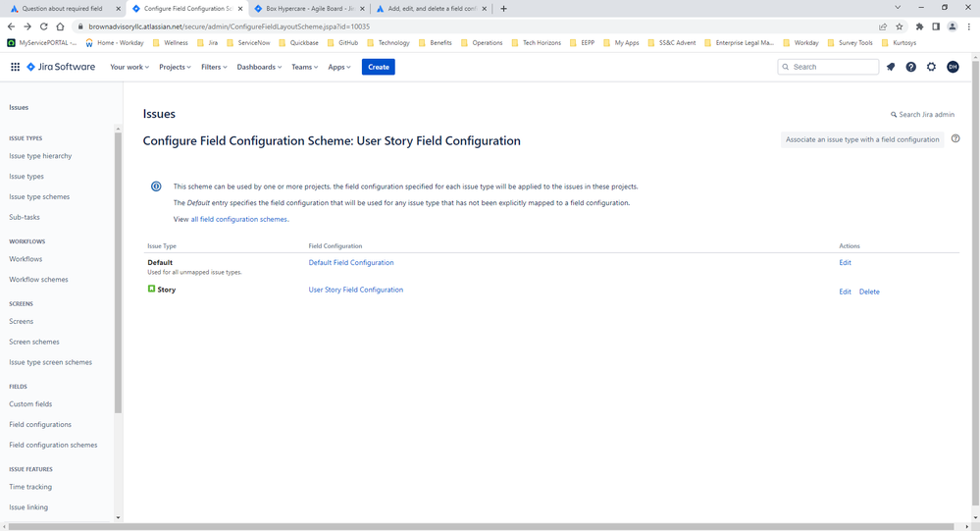Open Sub-tasks in sidebar
The image size is (980, 531).
click(25, 217)
